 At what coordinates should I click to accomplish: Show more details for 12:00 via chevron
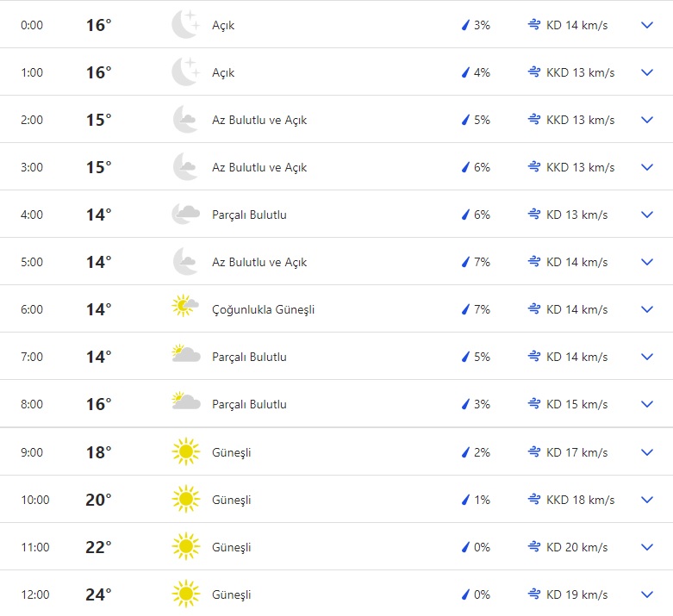point(648,594)
